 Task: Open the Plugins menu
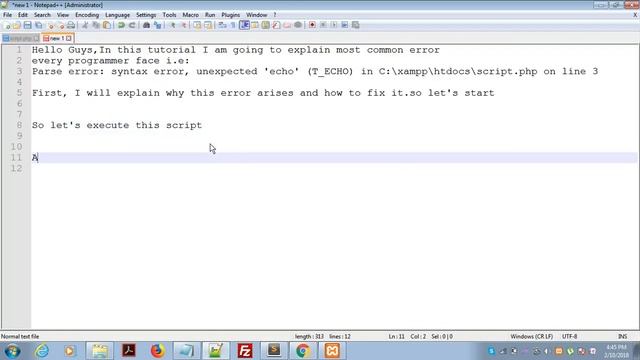pyautogui.click(x=231, y=15)
